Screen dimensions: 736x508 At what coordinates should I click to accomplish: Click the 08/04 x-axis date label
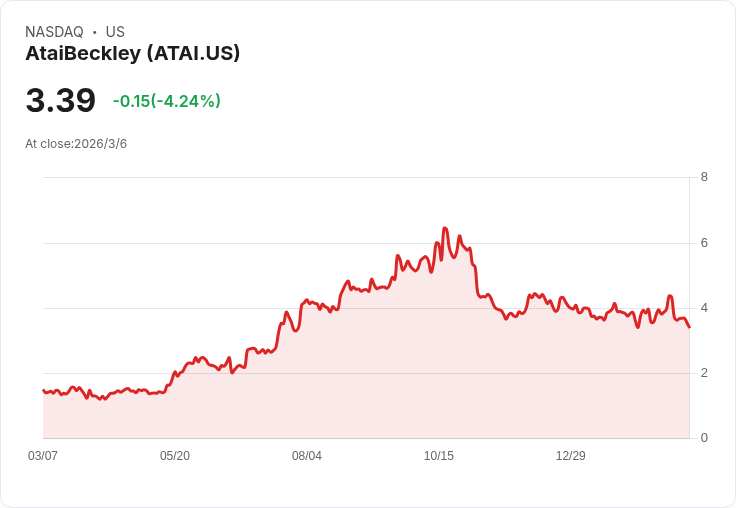307,456
